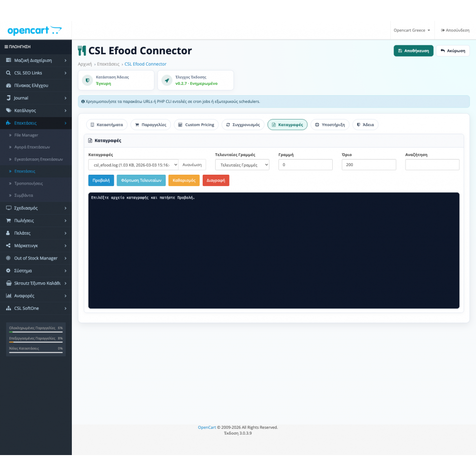476x476 pixels.
Task: Click the orange Καθαρισμός button
Action: (x=184, y=180)
